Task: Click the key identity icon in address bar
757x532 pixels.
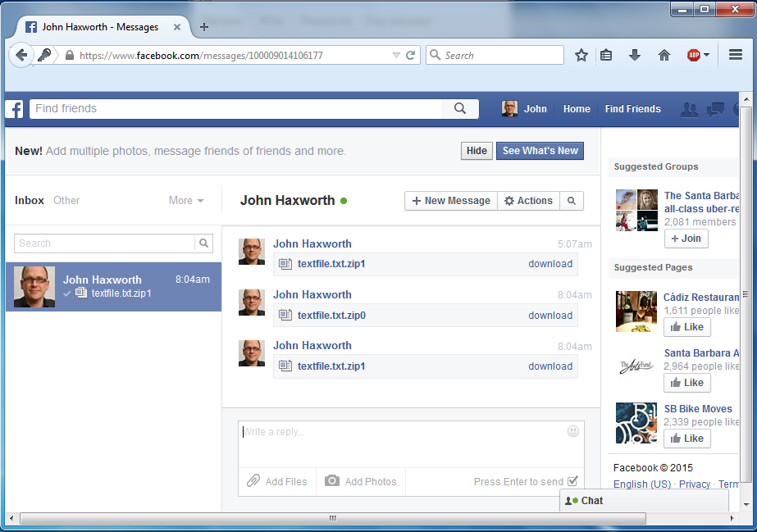Action: pyautogui.click(x=44, y=55)
